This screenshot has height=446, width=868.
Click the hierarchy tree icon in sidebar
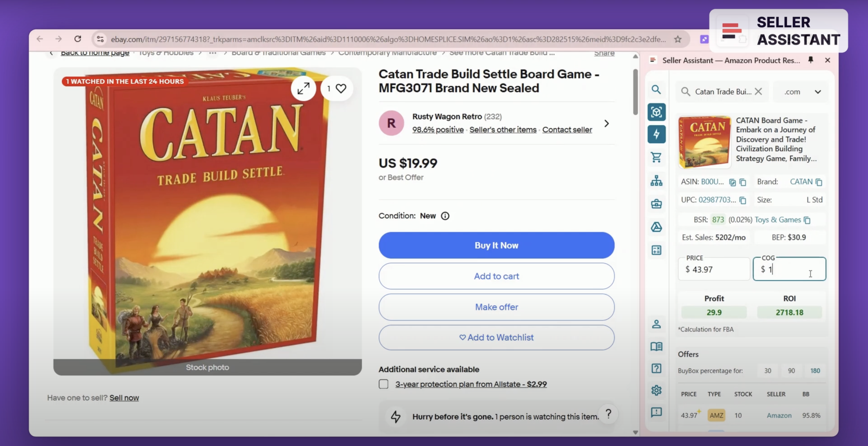click(656, 181)
